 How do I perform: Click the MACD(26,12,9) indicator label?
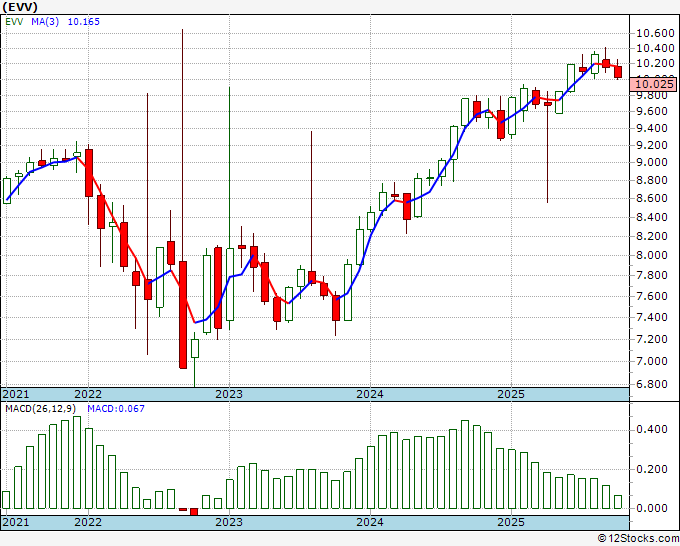pyautogui.click(x=41, y=409)
